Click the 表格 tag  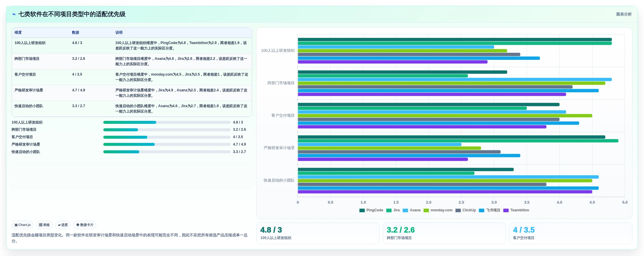[44, 225]
